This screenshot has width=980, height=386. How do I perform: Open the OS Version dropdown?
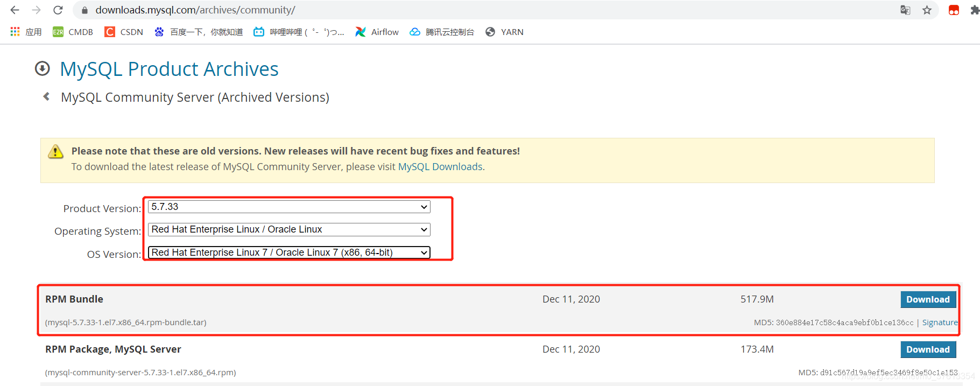coord(289,252)
